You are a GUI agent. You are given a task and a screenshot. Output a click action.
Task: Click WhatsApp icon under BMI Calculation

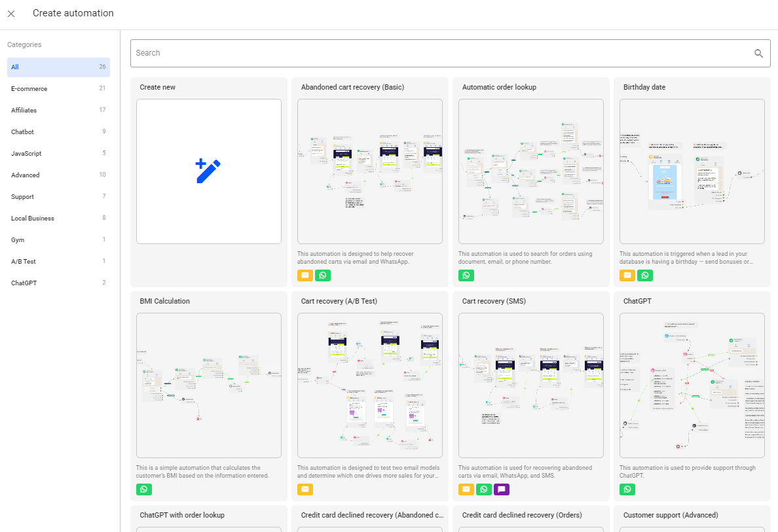[144, 489]
